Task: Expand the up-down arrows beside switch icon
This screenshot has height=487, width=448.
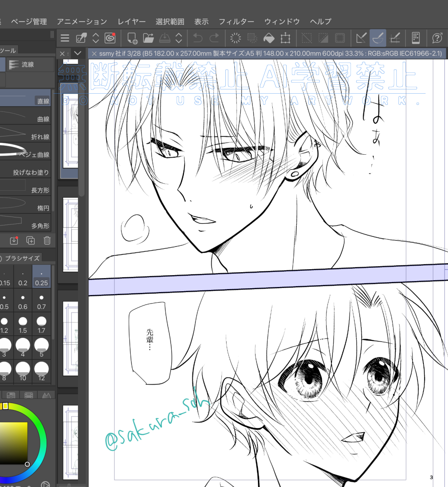Action: pyautogui.click(x=96, y=38)
